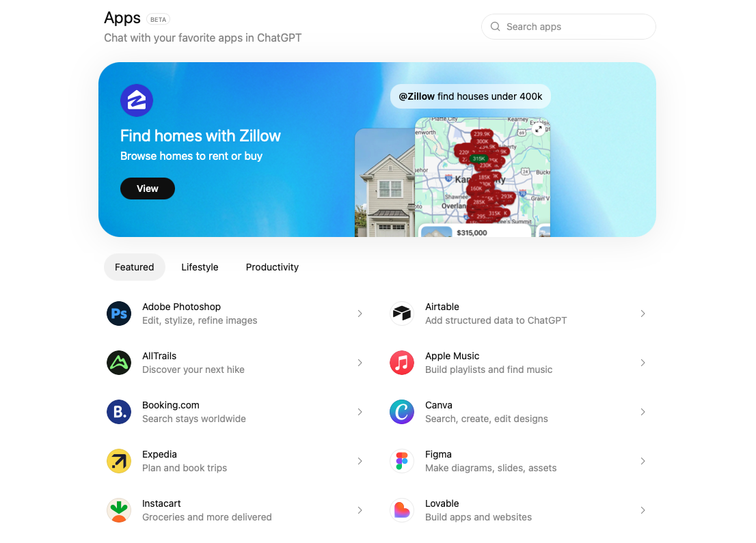The width and height of the screenshot is (756, 543).
Task: Select the Booking.com B icon
Action: point(119,412)
